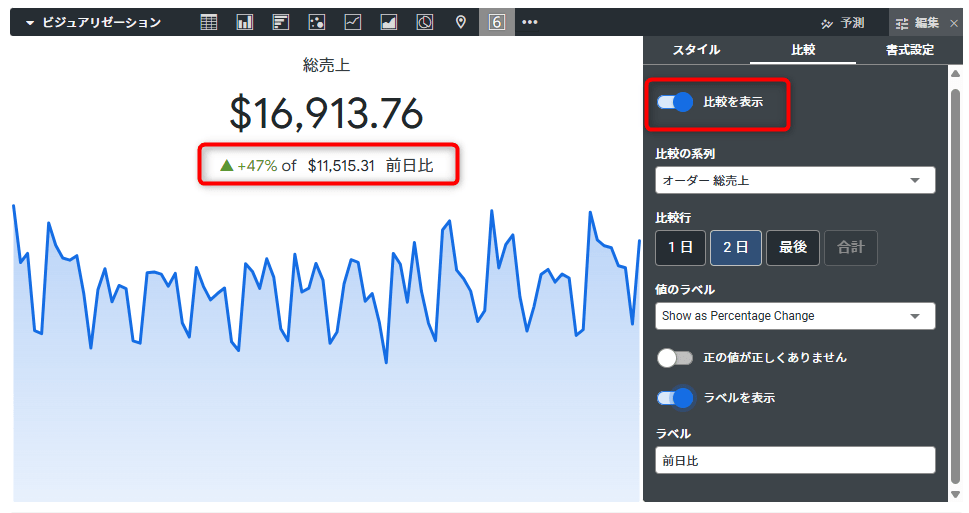Click the scrollbar up arrow

(x=955, y=74)
